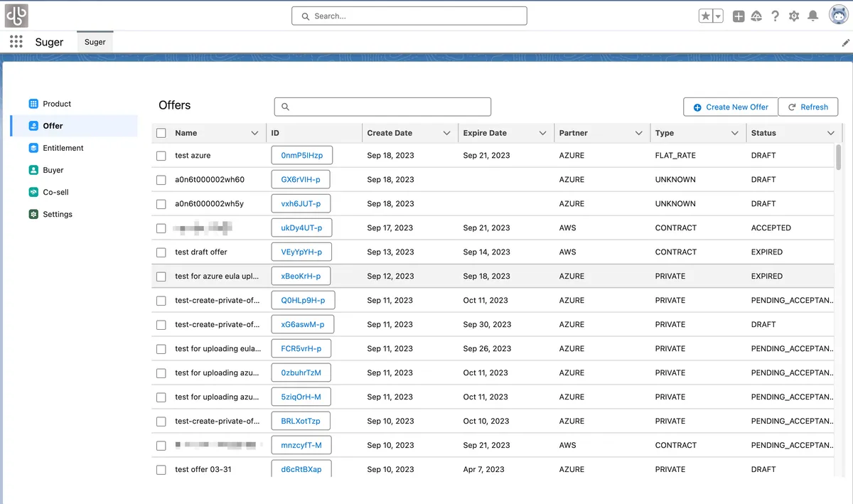The image size is (853, 504).
Task: Open the App Launcher grid icon
Action: coord(16,42)
